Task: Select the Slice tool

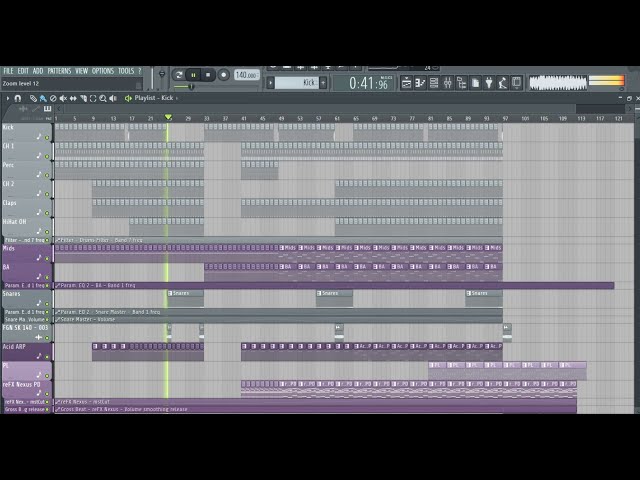Action: pyautogui.click(x=83, y=98)
